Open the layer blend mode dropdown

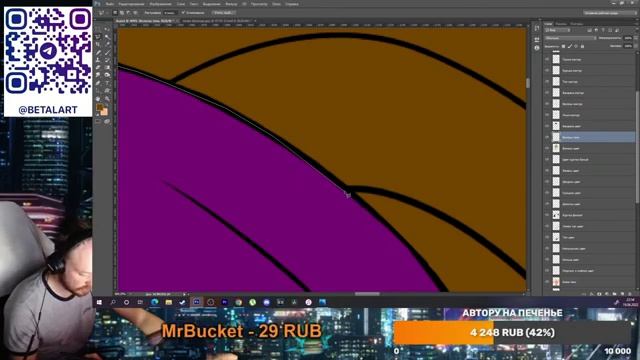(x=571, y=38)
